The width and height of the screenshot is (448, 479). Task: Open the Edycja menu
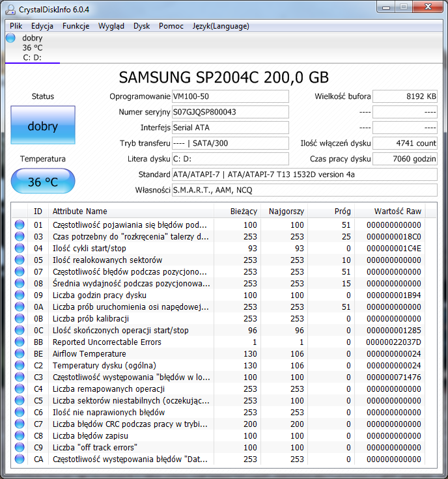pyautogui.click(x=42, y=26)
